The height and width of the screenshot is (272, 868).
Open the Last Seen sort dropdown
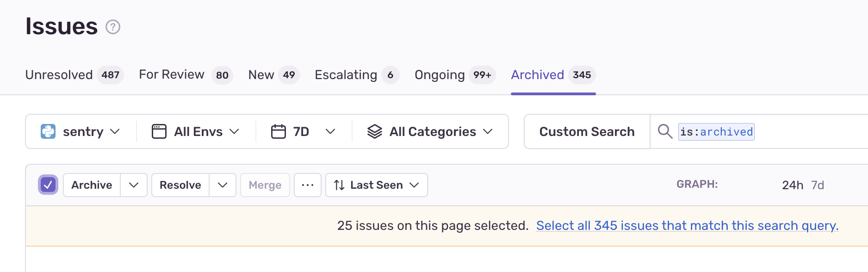376,185
